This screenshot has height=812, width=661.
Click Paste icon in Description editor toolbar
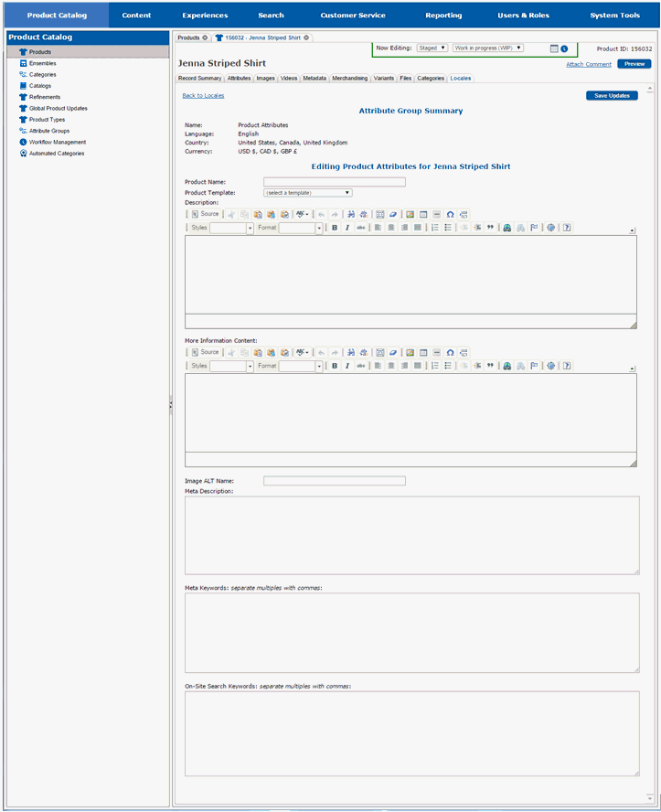click(x=258, y=214)
